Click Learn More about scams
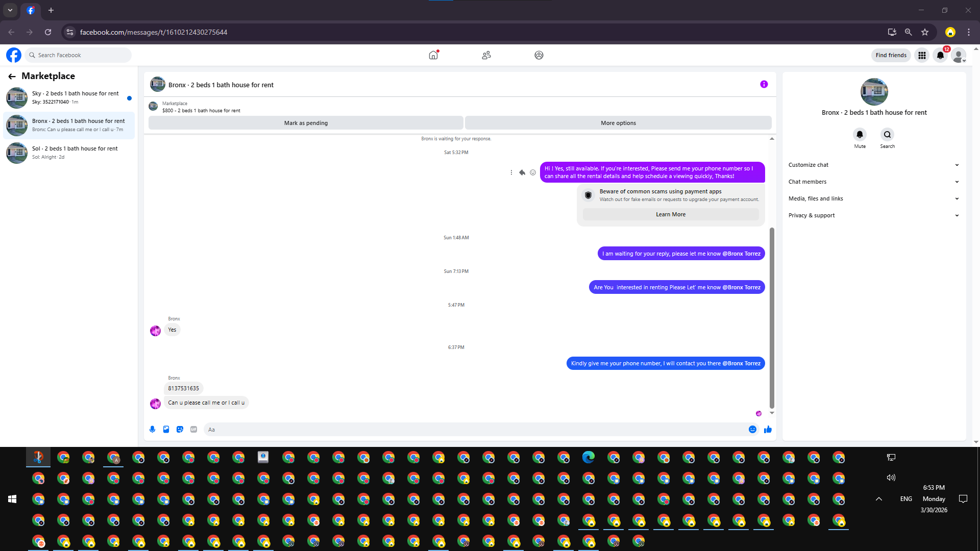The height and width of the screenshot is (551, 980). [670, 214]
